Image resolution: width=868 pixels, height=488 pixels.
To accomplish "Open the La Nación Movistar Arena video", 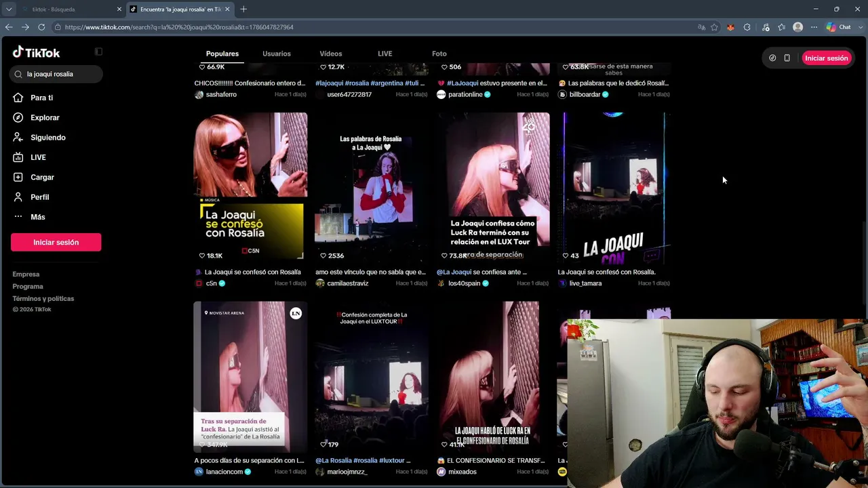I will [250, 377].
